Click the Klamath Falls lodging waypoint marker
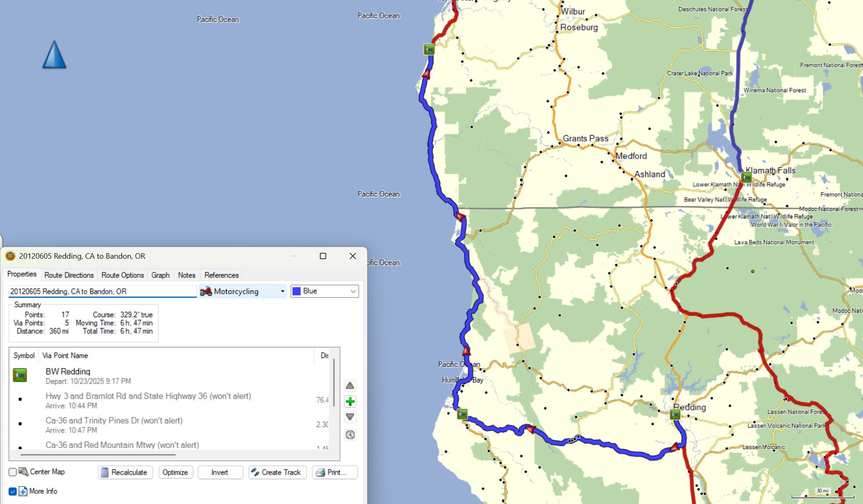The height and width of the screenshot is (504, 863). (x=746, y=177)
